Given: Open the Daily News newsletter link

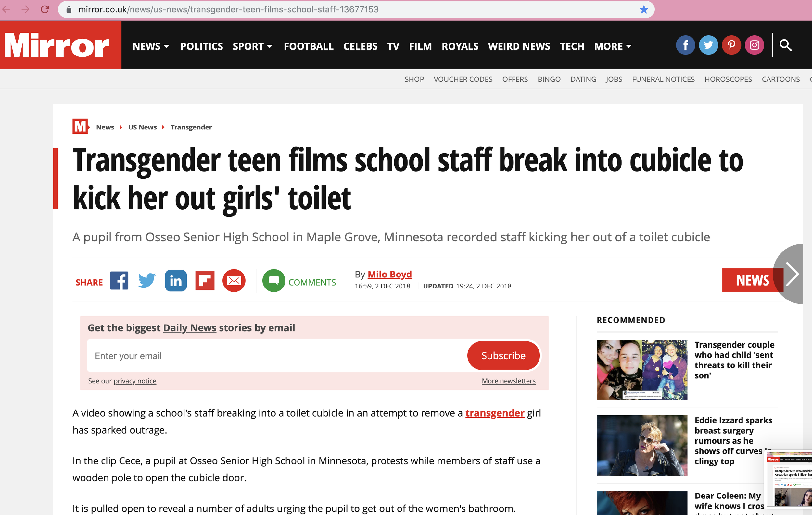Looking at the screenshot, I should [x=189, y=328].
